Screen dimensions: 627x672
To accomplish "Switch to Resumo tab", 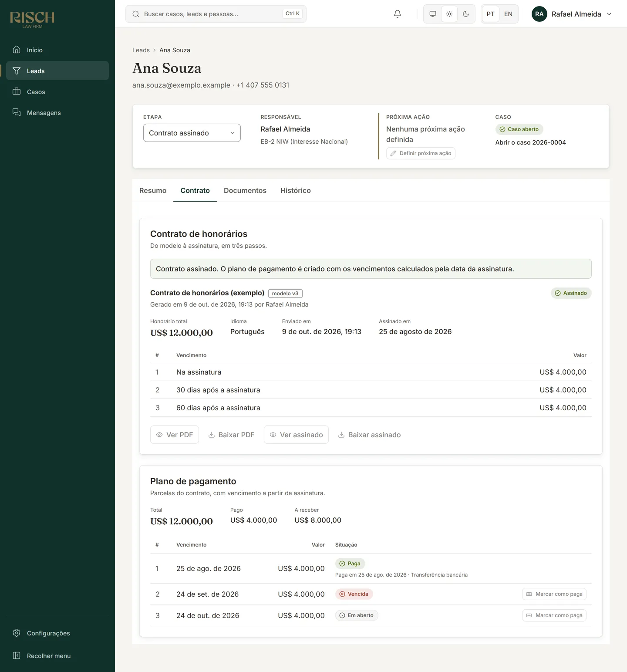I will click(x=153, y=190).
